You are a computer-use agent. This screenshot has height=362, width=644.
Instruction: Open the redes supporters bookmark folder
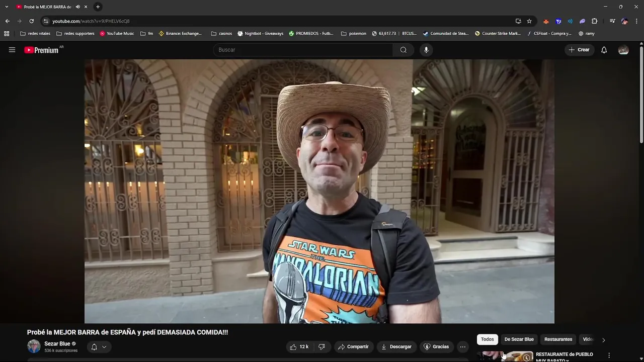[x=75, y=34]
